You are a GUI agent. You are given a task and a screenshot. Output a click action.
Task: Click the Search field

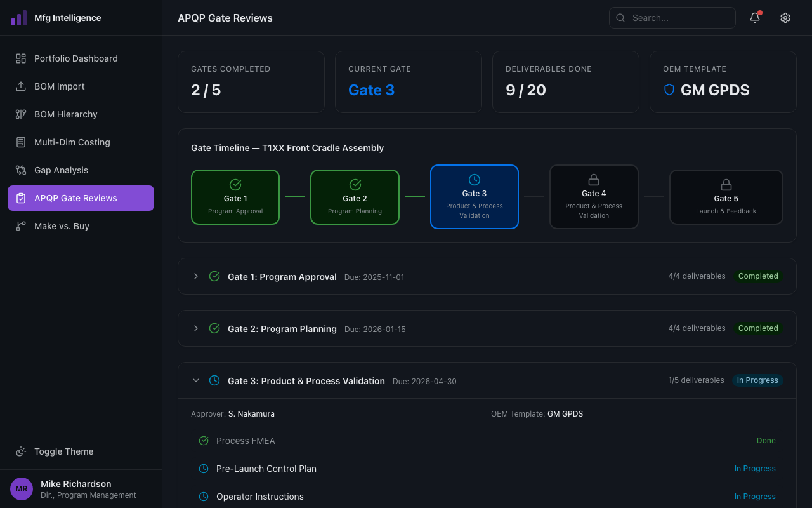tap(672, 17)
